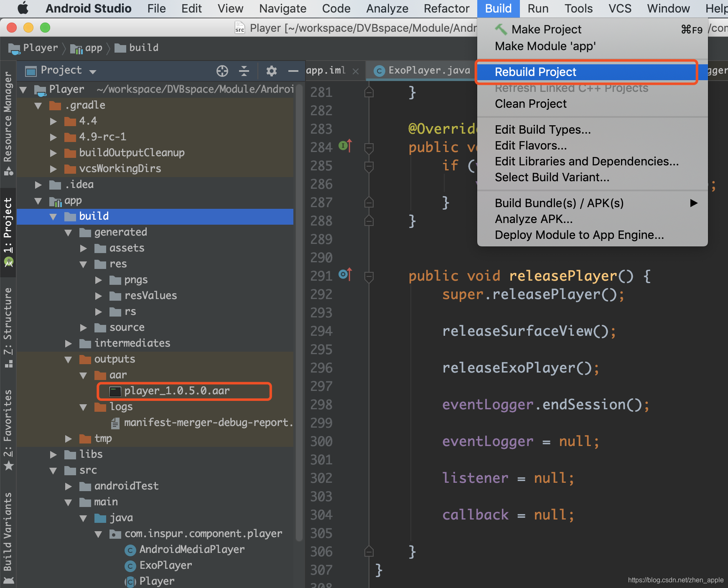Expand the libs folder
Image resolution: width=728 pixels, height=588 pixels.
click(x=53, y=455)
